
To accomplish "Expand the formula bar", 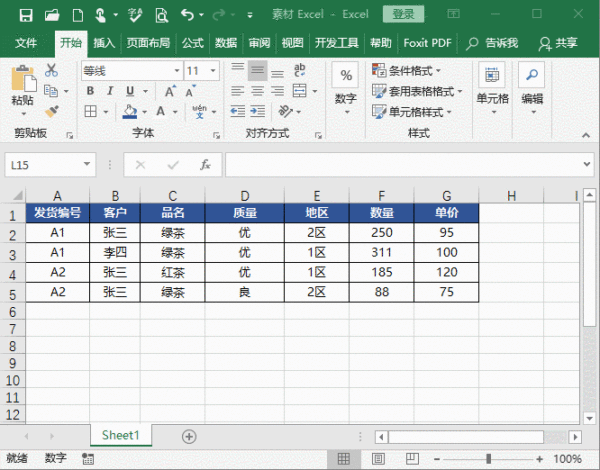I will [587, 164].
